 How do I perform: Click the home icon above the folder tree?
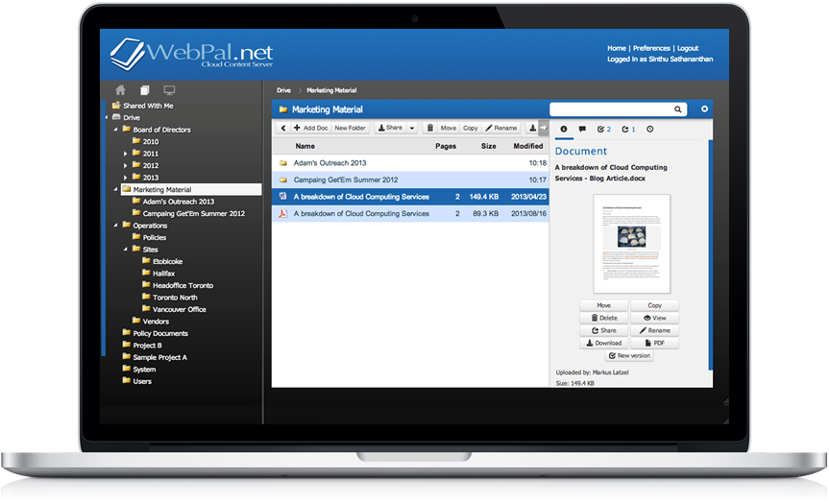[120, 90]
